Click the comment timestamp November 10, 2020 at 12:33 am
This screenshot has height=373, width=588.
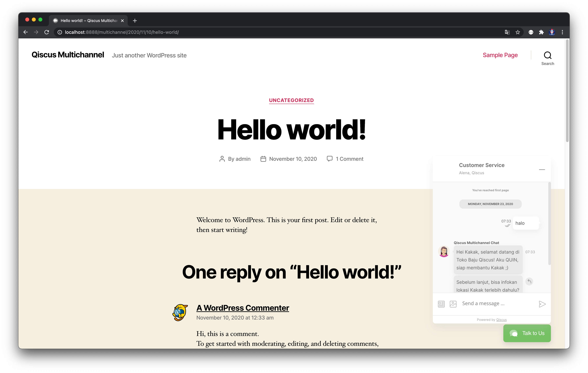(x=235, y=318)
